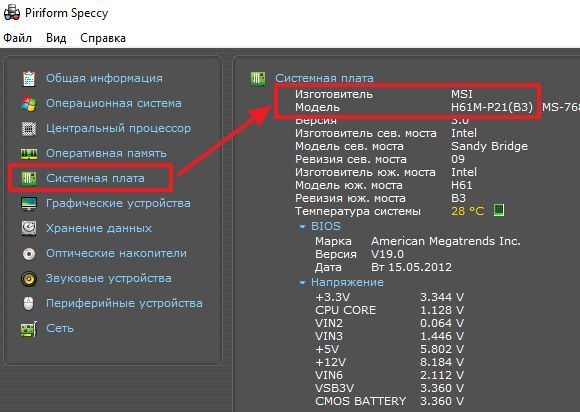Open the Вид menu
The height and width of the screenshot is (412, 580).
pos(56,38)
